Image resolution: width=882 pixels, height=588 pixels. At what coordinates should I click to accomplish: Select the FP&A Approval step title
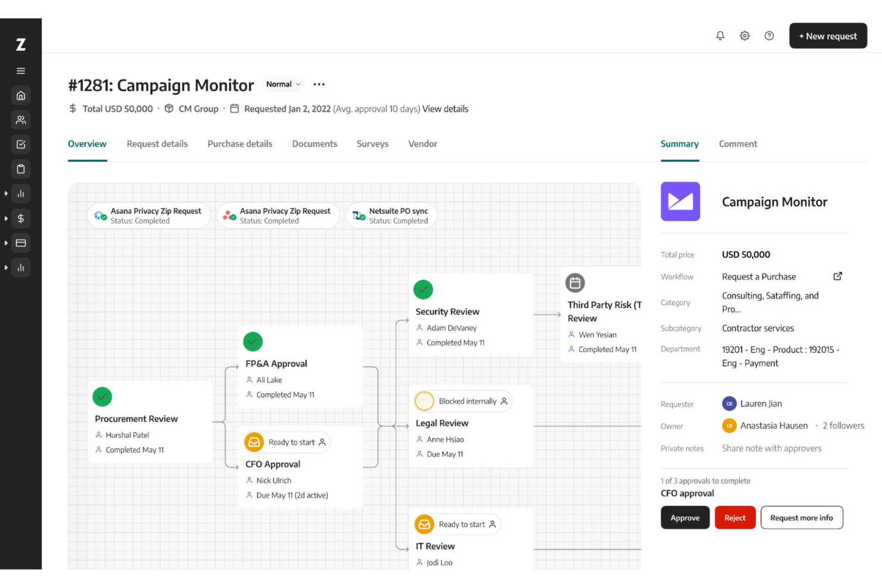[276, 363]
